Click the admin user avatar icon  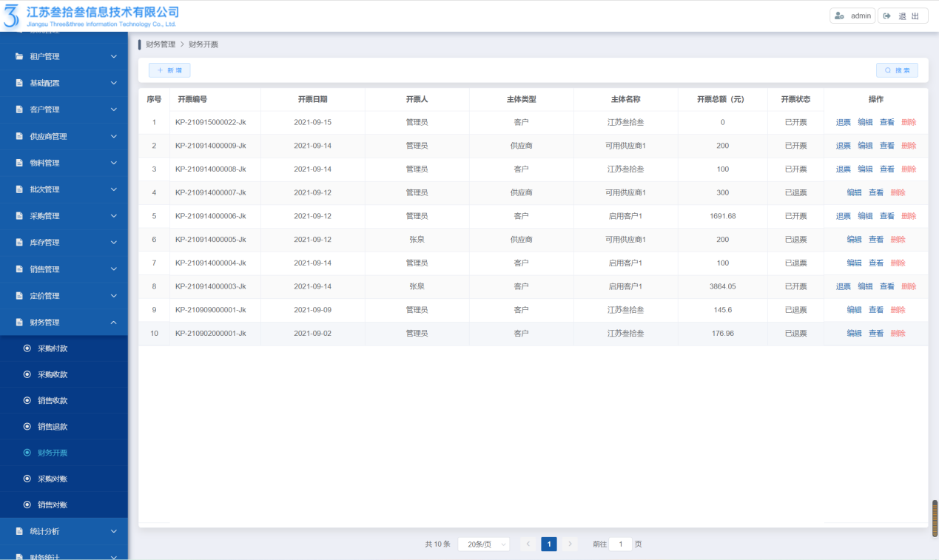[839, 16]
